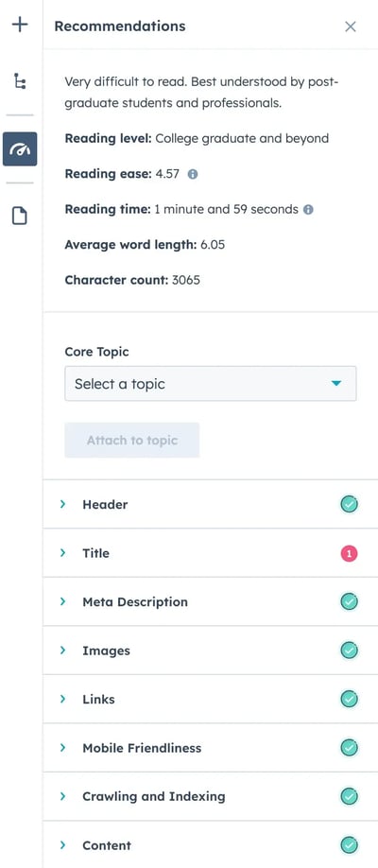The image size is (378, 868).
Task: Click the info icon beside Reading time
Action: click(x=308, y=210)
